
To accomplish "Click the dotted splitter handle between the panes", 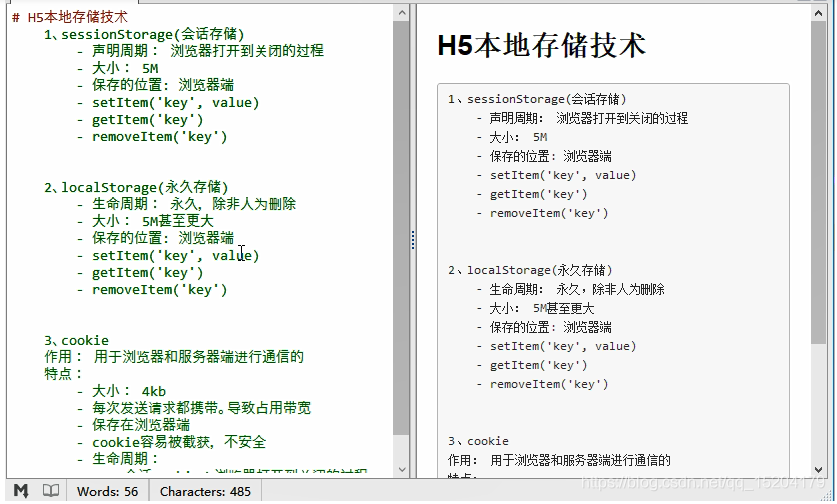I will [413, 240].
